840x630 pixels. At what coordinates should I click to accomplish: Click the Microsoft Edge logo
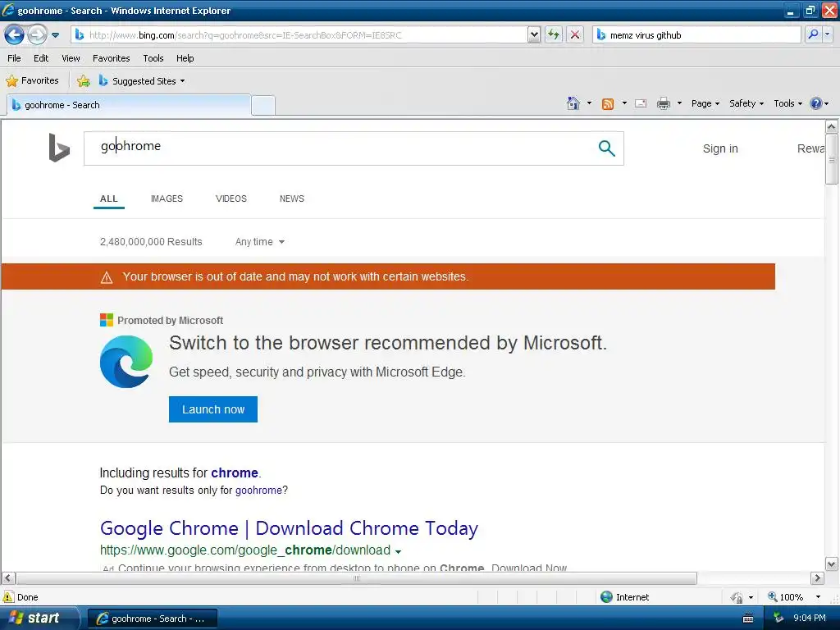pyautogui.click(x=126, y=362)
